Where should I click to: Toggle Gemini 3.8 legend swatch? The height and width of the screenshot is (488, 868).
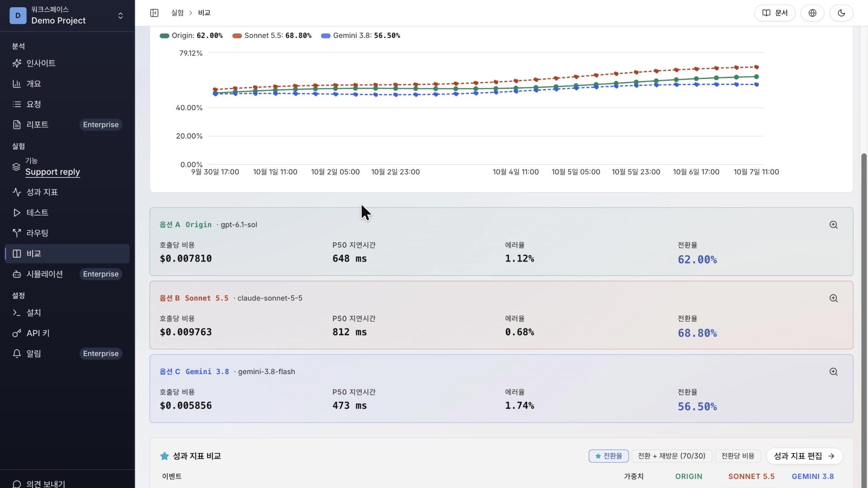(326, 36)
